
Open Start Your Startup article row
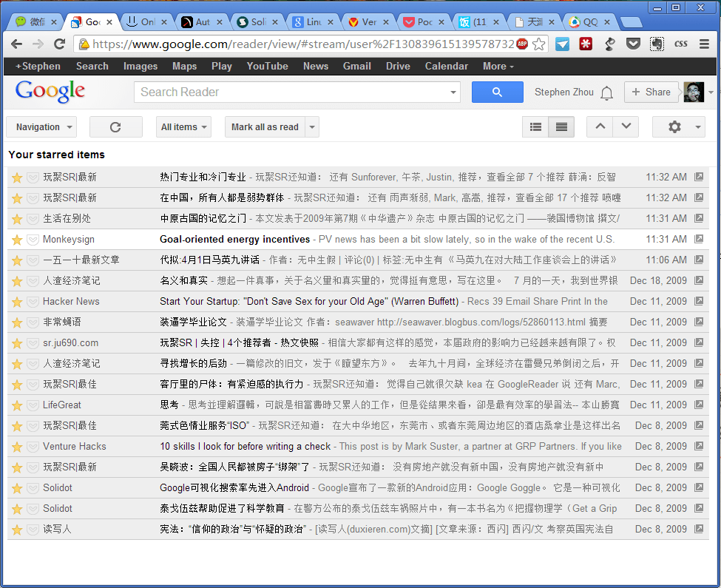coord(358,301)
